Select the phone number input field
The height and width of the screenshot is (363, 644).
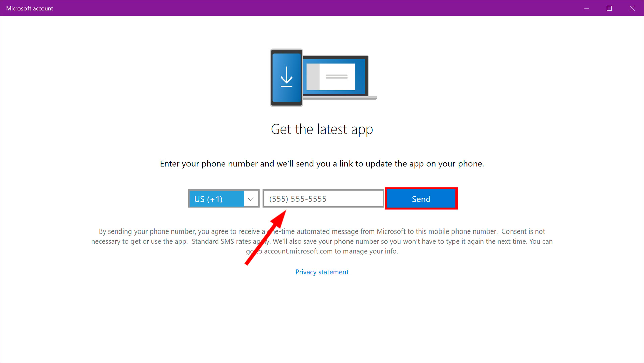click(322, 199)
